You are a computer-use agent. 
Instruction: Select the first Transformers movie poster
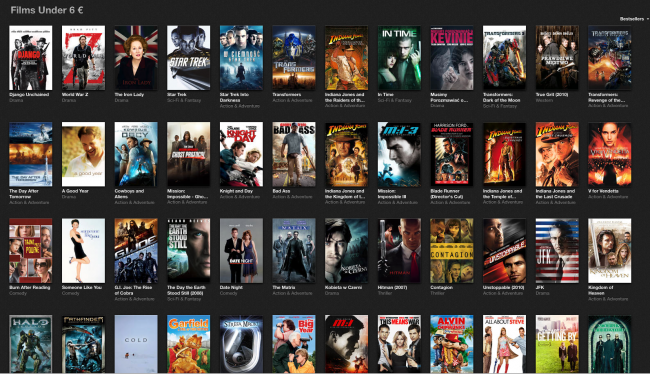(x=294, y=58)
